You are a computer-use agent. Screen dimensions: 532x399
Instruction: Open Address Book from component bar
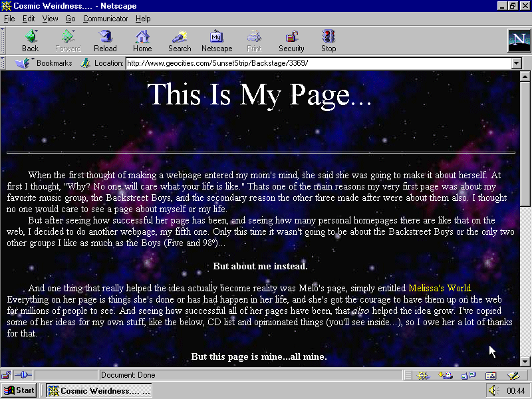(x=491, y=375)
